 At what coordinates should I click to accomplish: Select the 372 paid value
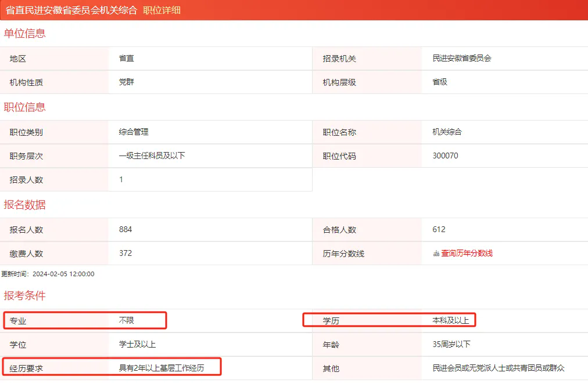tap(126, 254)
